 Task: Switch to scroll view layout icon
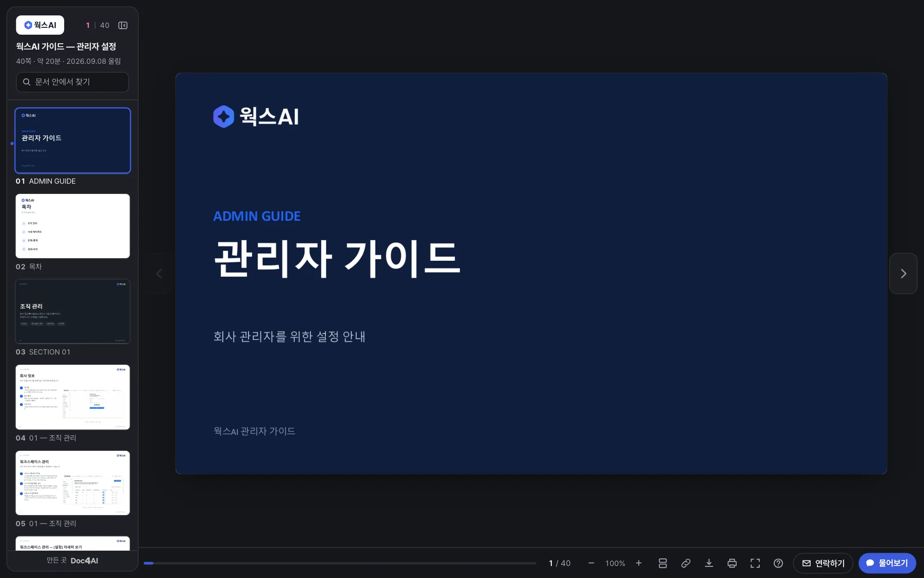coord(663,563)
